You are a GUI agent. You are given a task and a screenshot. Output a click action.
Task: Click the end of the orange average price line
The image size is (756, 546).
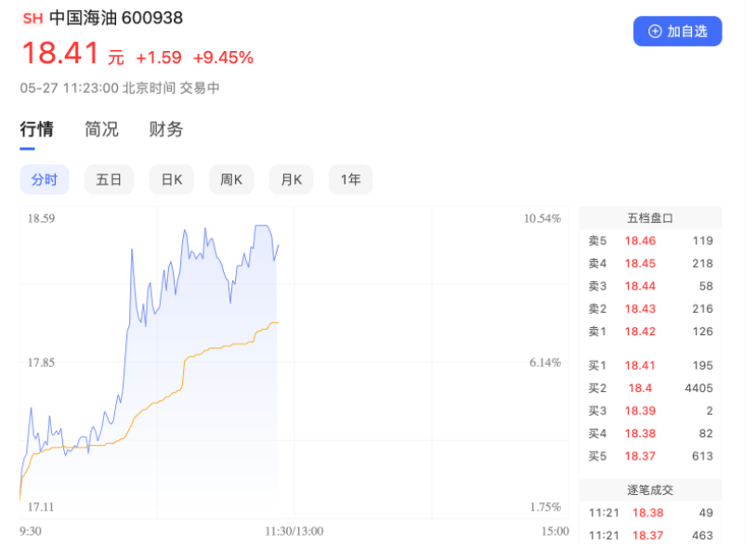click(x=278, y=322)
